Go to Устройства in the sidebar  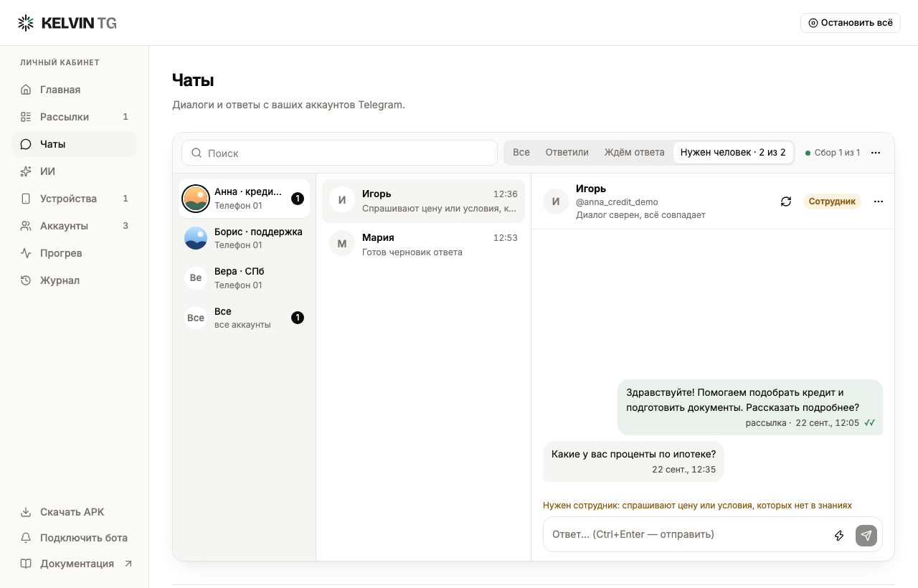point(74,199)
